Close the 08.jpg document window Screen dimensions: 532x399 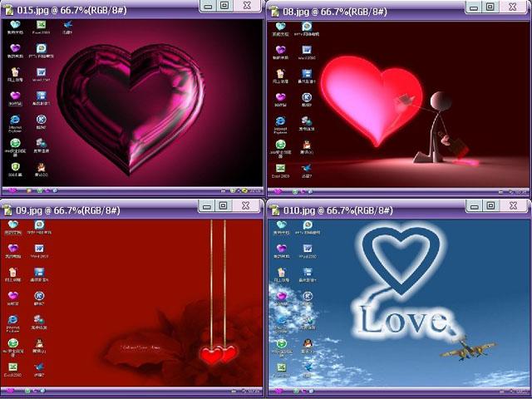(x=513, y=7)
